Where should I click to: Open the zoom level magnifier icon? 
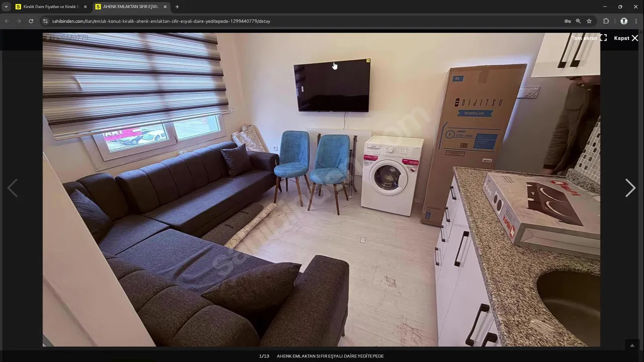[578, 21]
